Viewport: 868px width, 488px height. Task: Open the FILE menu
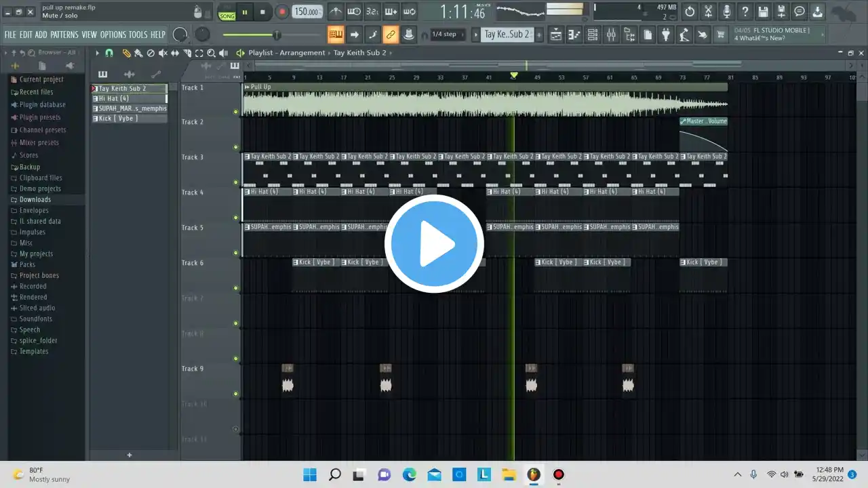pos(10,35)
